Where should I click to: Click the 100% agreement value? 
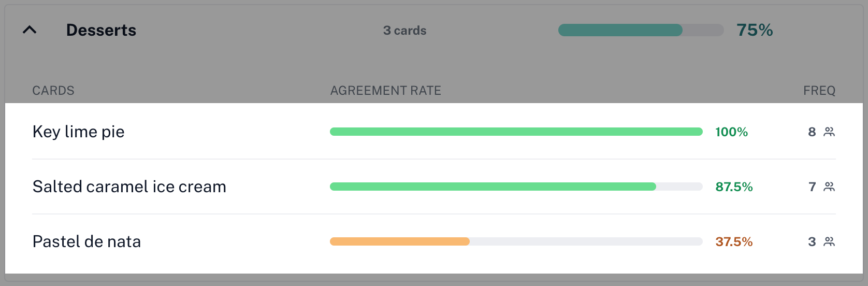[x=731, y=132]
